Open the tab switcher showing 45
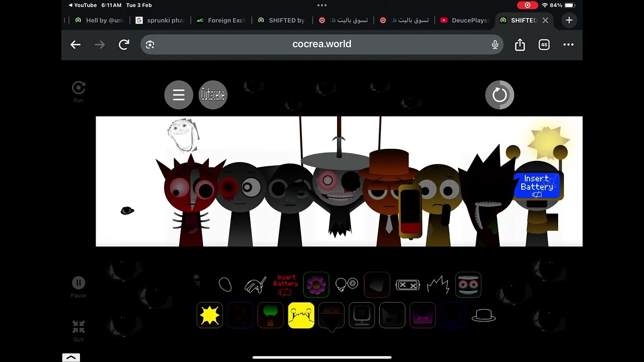 click(544, 45)
